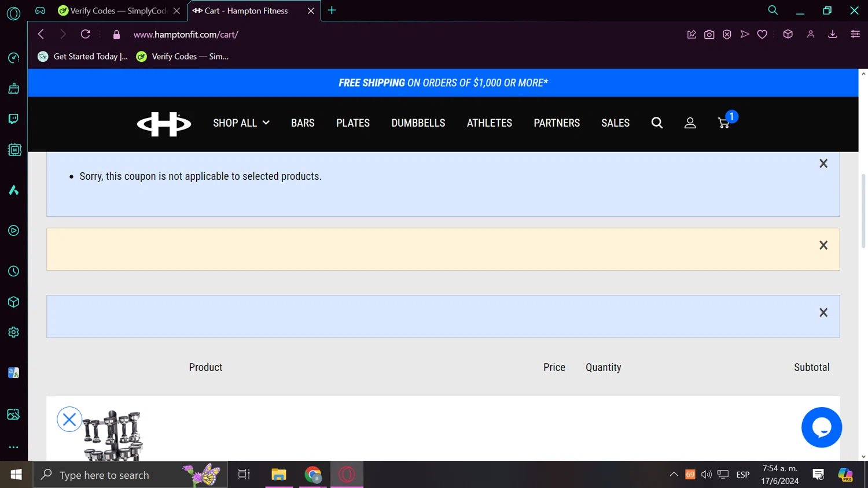Open History clock icon in sidebar
The height and width of the screenshot is (488, 868).
tap(13, 271)
